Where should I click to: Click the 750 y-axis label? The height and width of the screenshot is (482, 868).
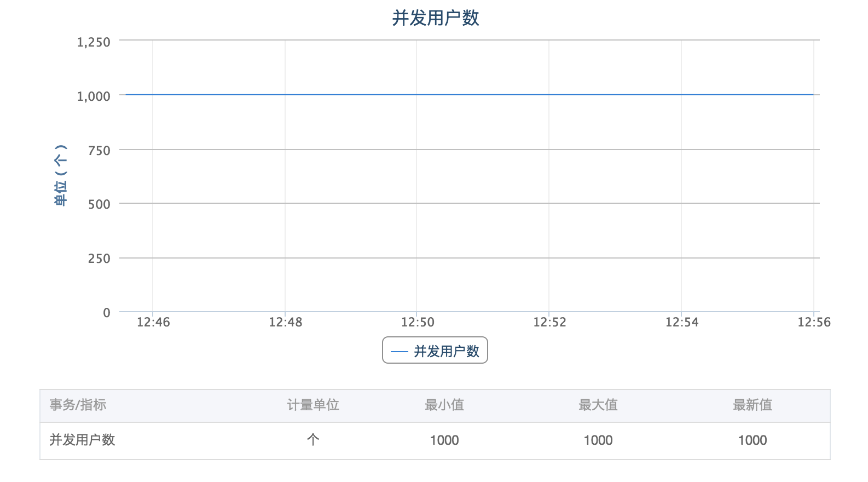[99, 151]
